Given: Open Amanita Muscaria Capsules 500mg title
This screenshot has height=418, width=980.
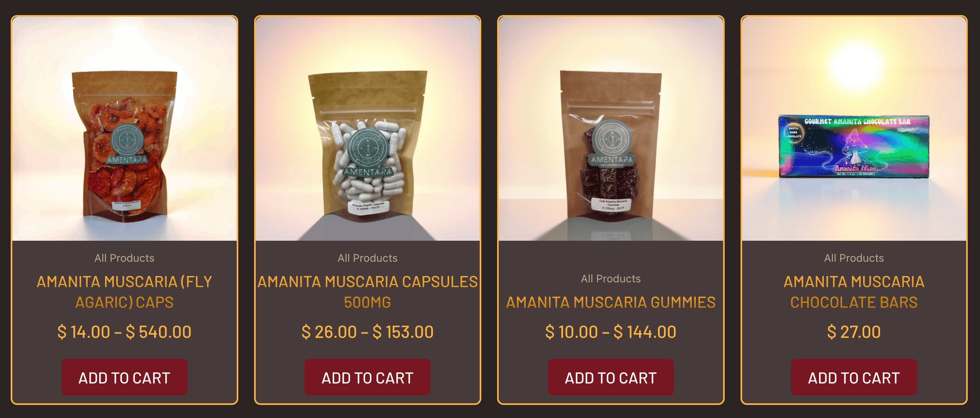Looking at the screenshot, I should (x=367, y=292).
